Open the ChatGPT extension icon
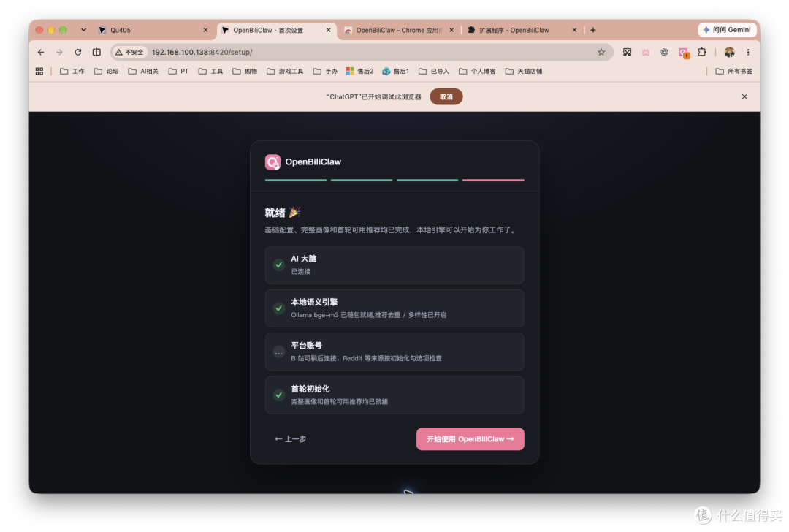The width and height of the screenshot is (789, 532). (665, 52)
